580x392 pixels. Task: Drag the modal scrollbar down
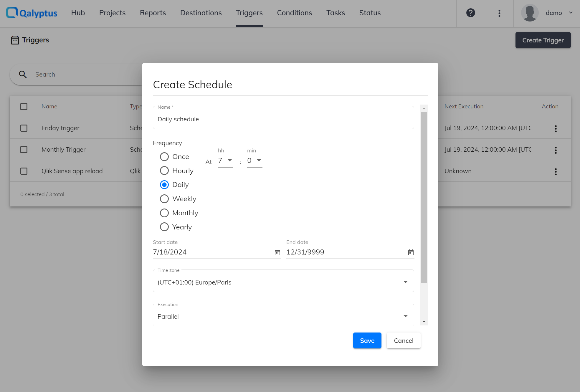[x=424, y=321]
